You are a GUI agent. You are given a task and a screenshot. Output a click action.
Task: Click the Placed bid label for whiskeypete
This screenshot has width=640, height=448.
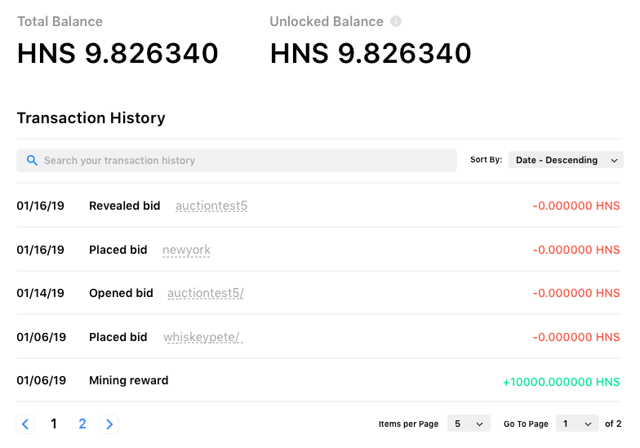coord(118,337)
